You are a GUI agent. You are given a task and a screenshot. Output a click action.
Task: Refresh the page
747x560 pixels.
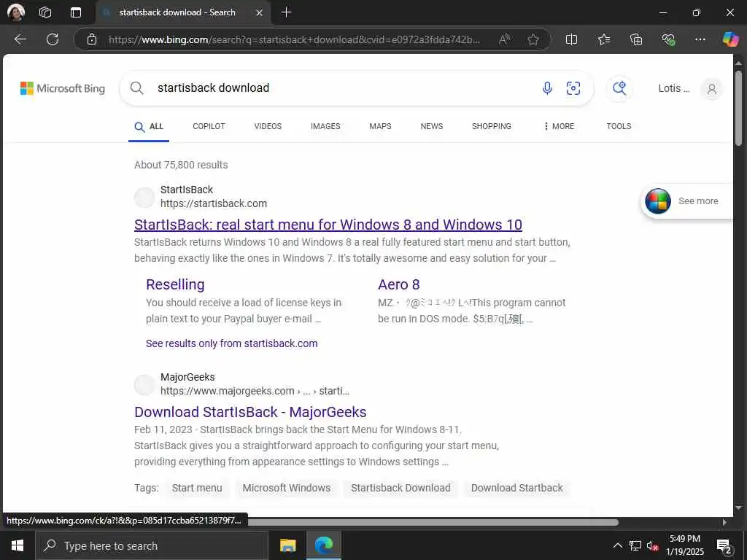(x=53, y=39)
